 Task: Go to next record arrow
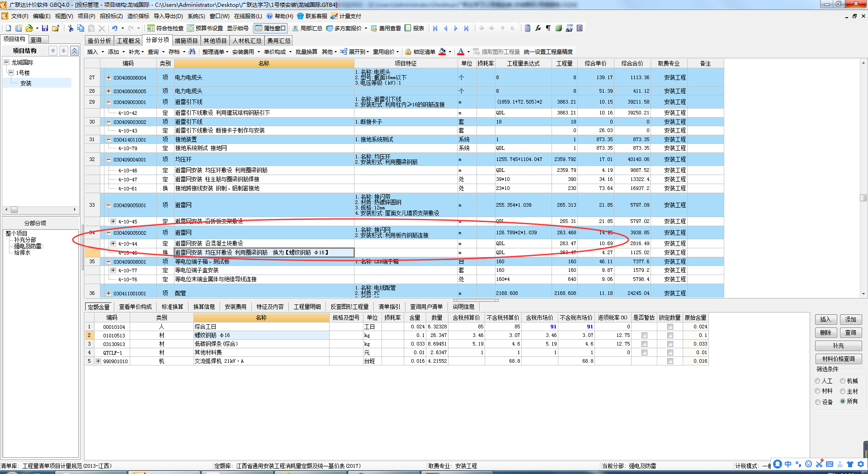click(456, 28)
